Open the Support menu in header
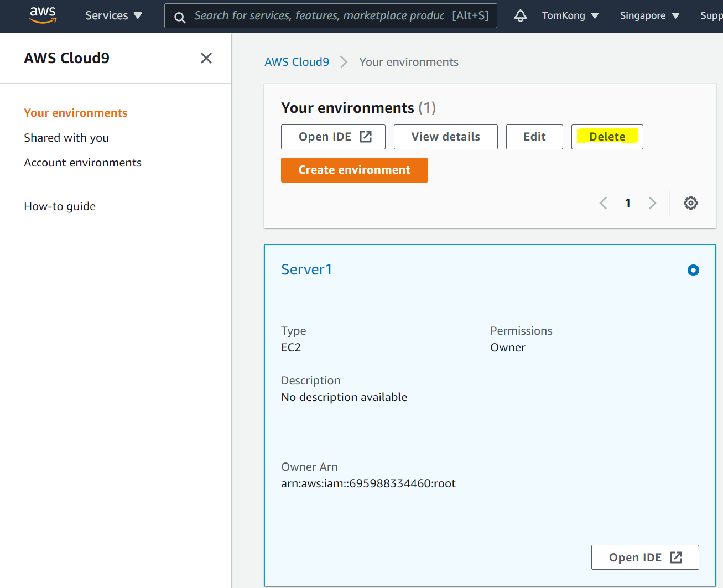This screenshot has width=723, height=588. (711, 15)
